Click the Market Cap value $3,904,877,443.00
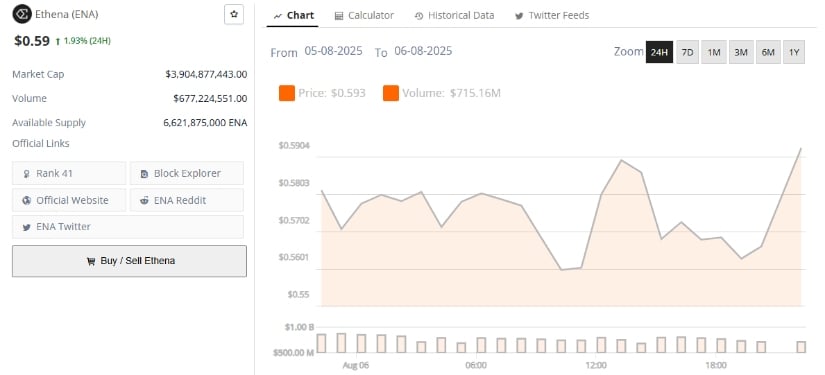Screen dimensions: 825x375 (206, 74)
